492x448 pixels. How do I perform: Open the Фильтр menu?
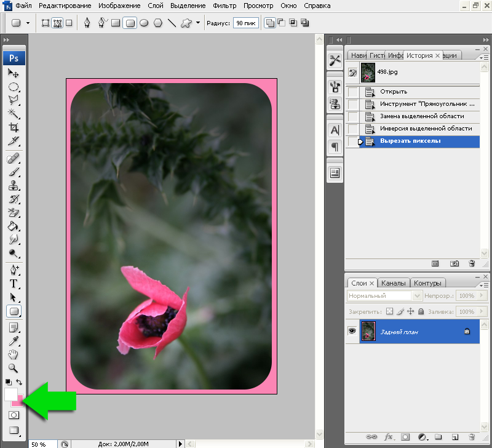tap(224, 6)
